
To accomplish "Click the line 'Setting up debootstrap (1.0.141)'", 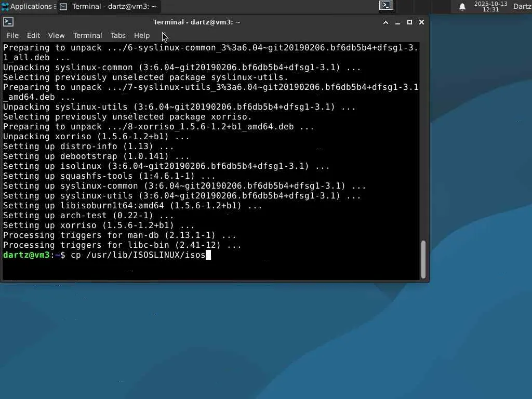I will tap(96, 156).
